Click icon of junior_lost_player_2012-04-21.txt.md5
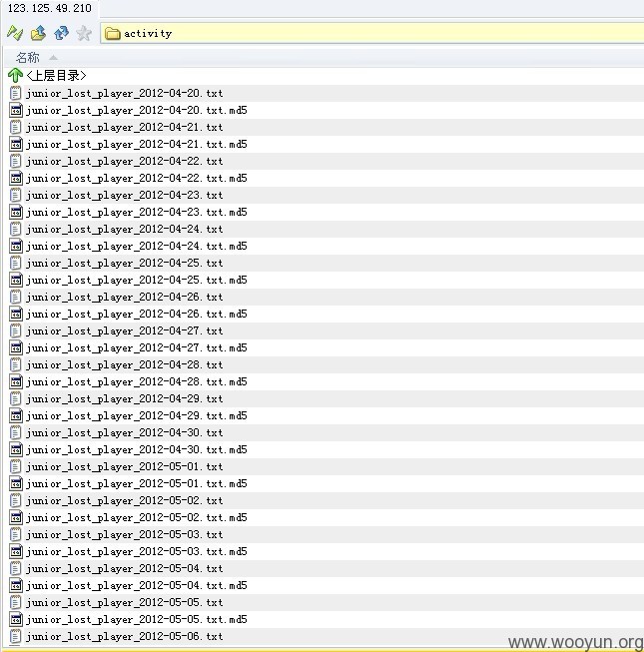 (16, 144)
